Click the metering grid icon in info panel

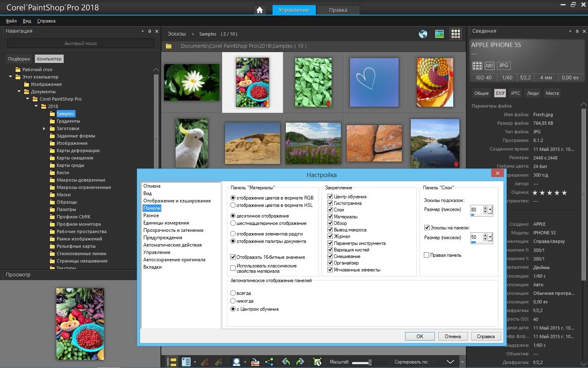477,65
